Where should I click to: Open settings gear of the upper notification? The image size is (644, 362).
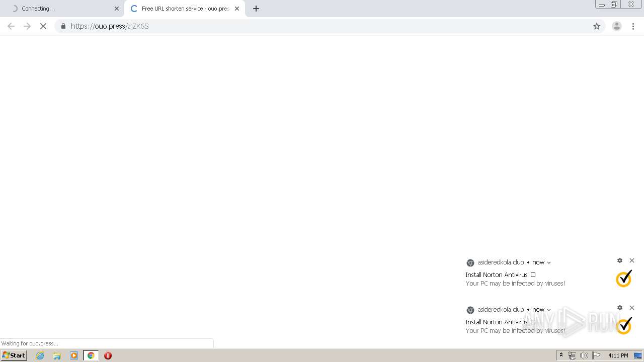tap(620, 260)
